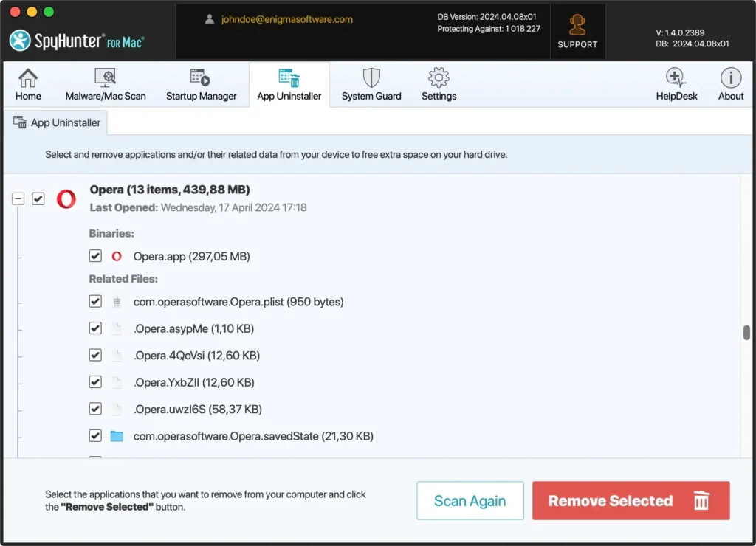
Task: Open the Startup Manager tab
Action: 201,84
